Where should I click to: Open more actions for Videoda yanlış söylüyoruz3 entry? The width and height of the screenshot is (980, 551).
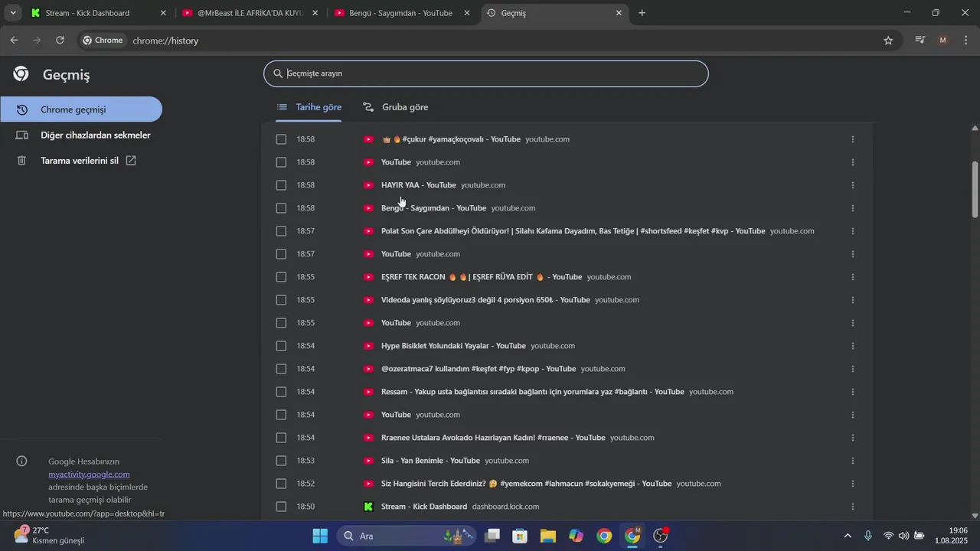point(853,300)
